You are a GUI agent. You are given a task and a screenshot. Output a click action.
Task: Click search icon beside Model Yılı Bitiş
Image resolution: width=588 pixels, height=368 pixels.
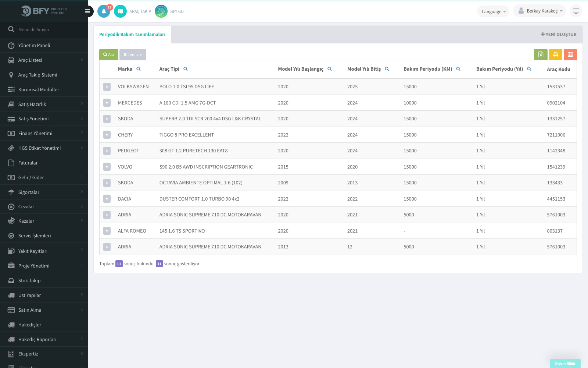tap(387, 69)
